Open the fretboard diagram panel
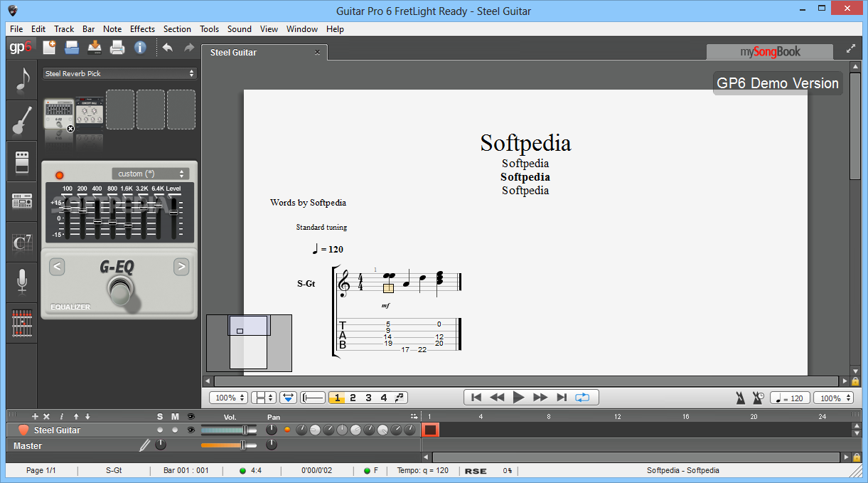The height and width of the screenshot is (483, 868). pos(22,323)
